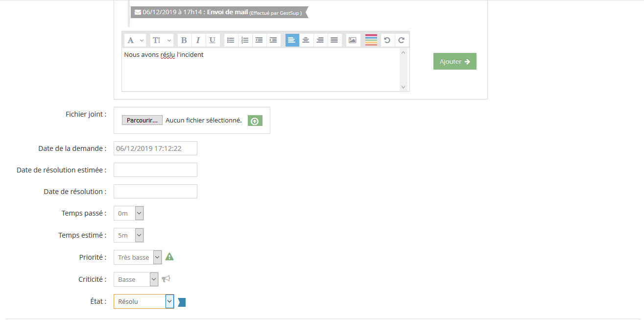This screenshot has height=320, width=644.
Task: Center align the comment text
Action: pos(306,40)
